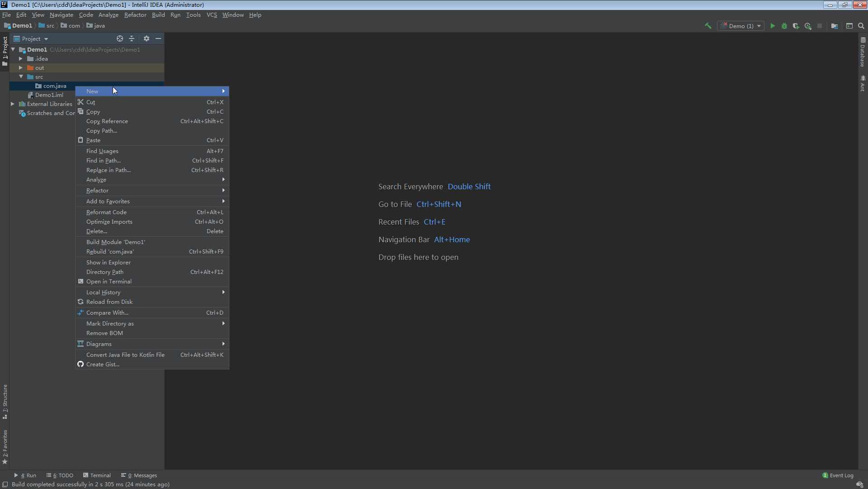The width and height of the screenshot is (868, 489).
Task: Open the Project Structure icon
Action: (835, 26)
